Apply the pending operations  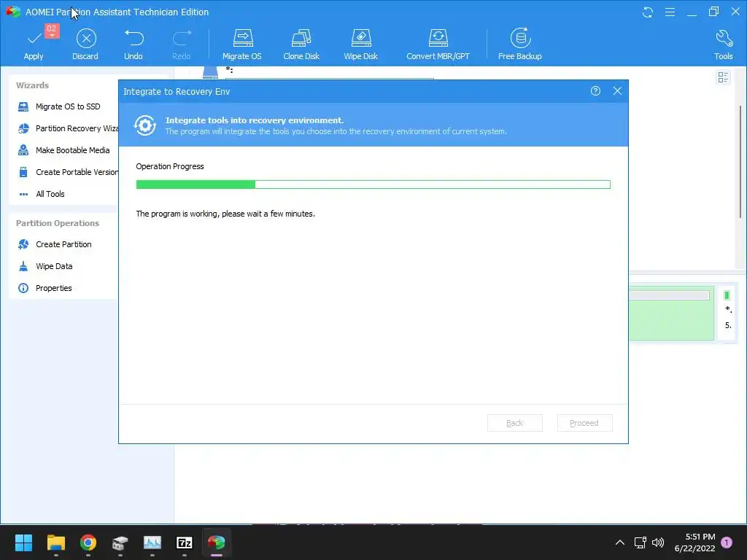point(34,44)
